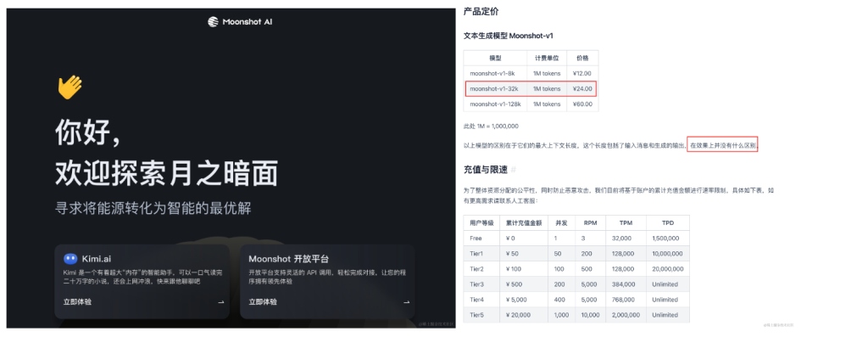868x337 pixels.
Task: Click the 在效果上并没有什么区别 sentence
Action: click(722, 144)
